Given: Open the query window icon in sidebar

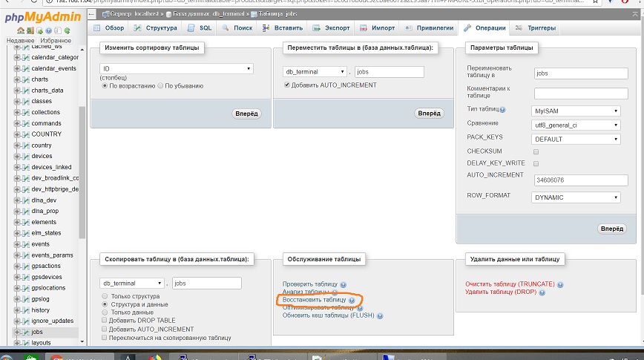Looking at the screenshot, I should [x=40, y=30].
